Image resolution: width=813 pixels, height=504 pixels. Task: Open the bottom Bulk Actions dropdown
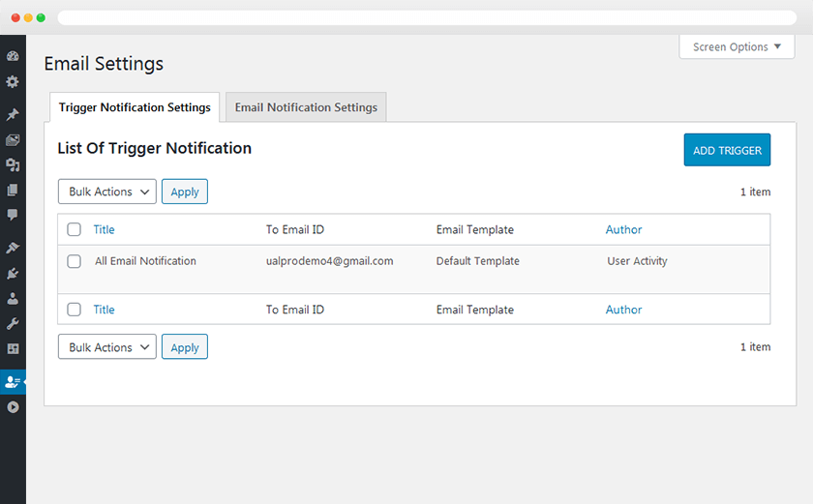pyautogui.click(x=106, y=347)
